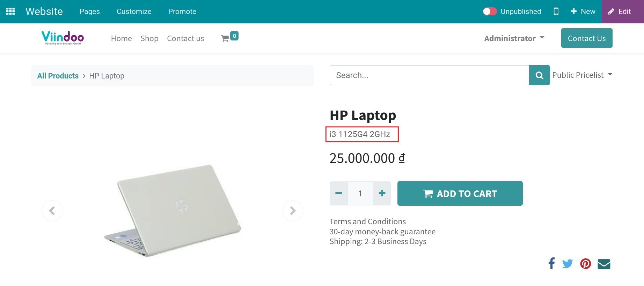
Task: Toggle the Unpublished switch to publish the page
Action: pyautogui.click(x=490, y=11)
